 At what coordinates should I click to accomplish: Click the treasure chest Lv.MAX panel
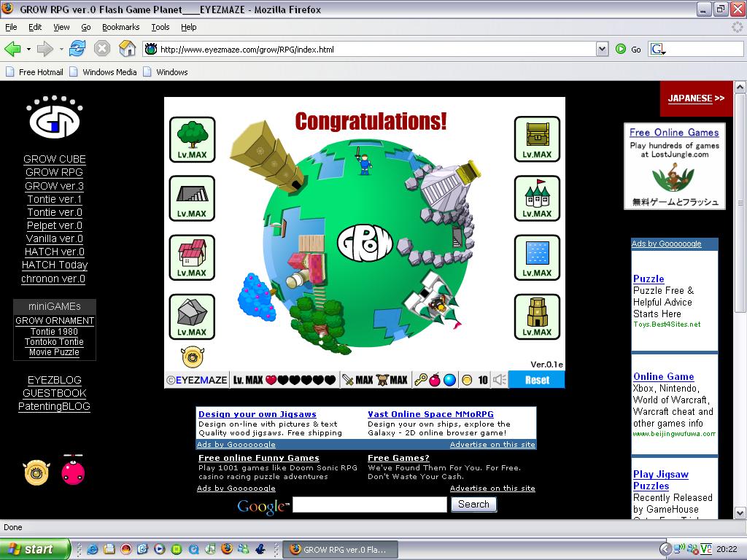pyautogui.click(x=537, y=139)
